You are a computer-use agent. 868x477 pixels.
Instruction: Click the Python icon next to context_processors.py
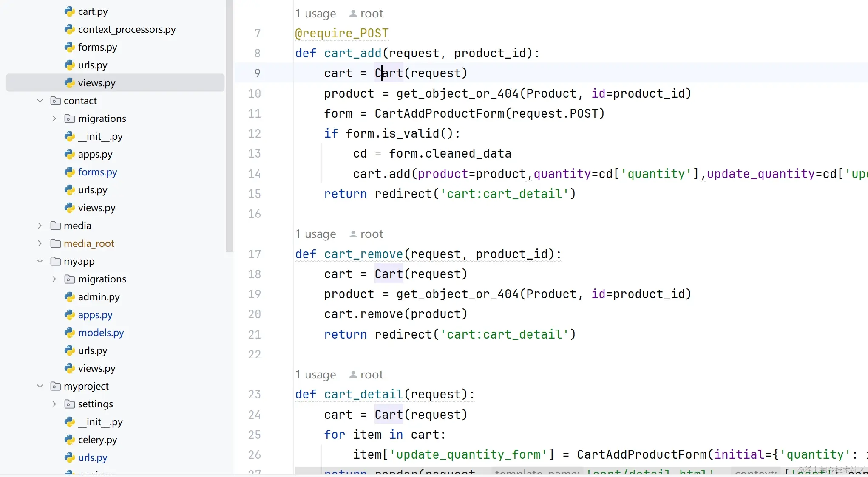click(x=69, y=29)
